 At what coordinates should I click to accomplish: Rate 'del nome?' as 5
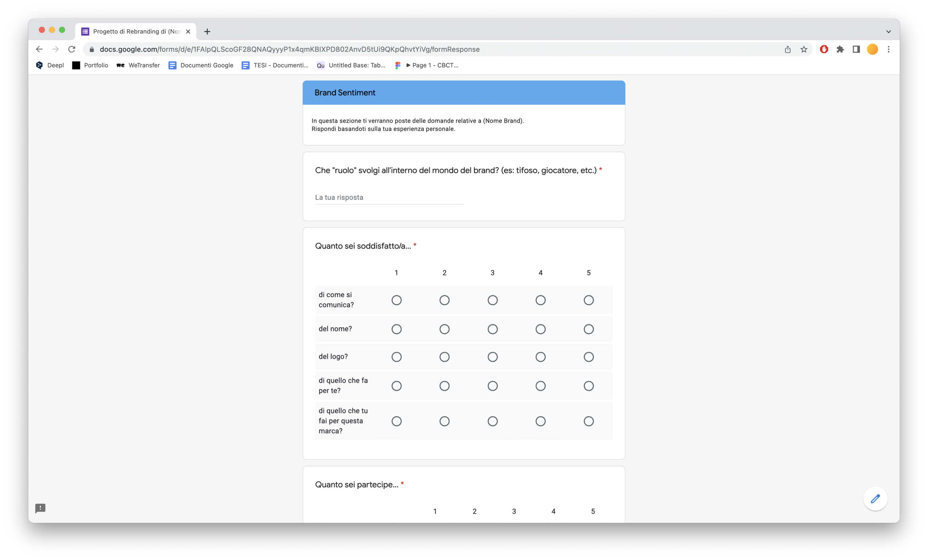pyautogui.click(x=588, y=329)
